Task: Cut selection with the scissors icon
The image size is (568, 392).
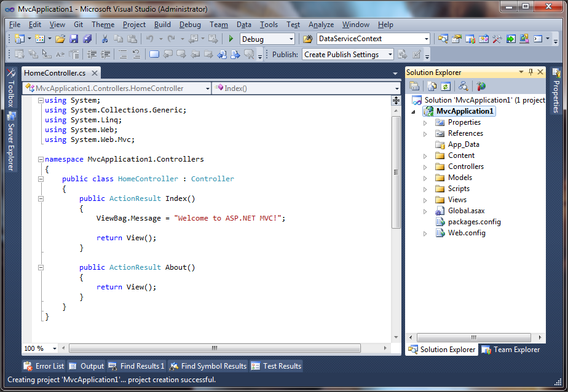Action: 105,39
